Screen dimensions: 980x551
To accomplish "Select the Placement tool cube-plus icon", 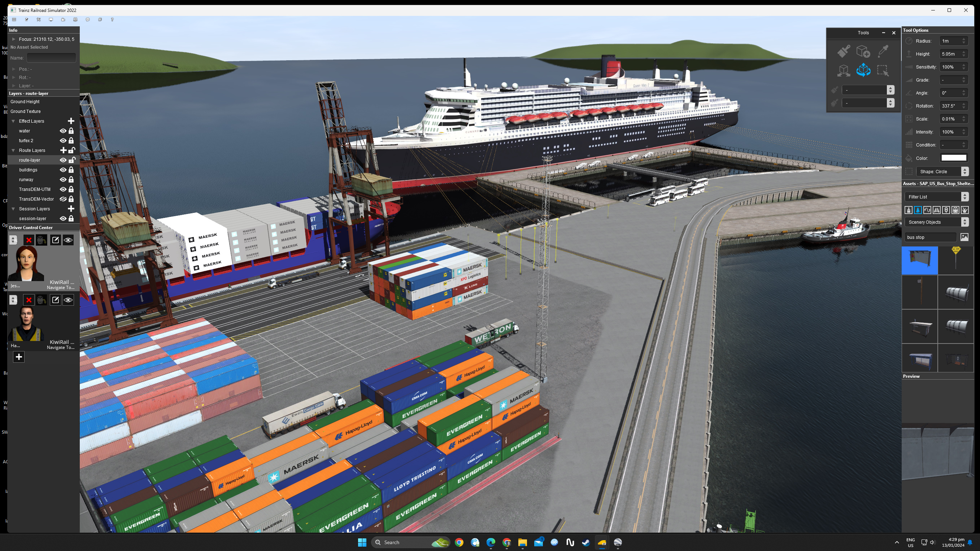I will tap(863, 51).
